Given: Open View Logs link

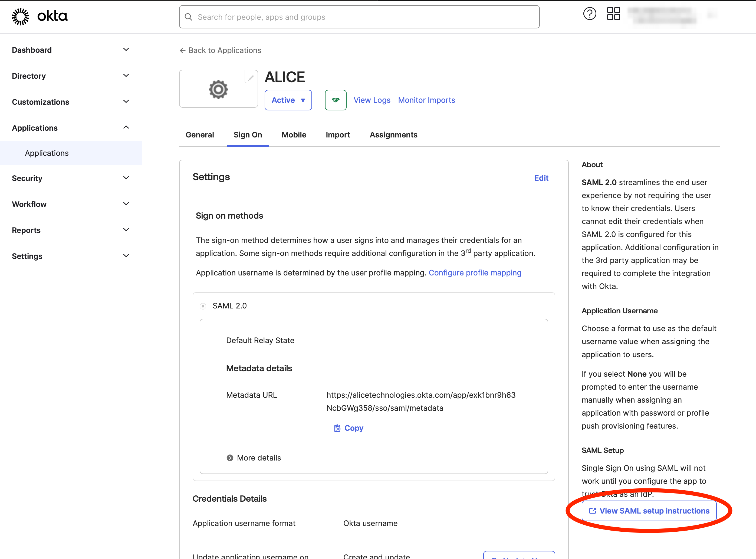Looking at the screenshot, I should tap(372, 100).
